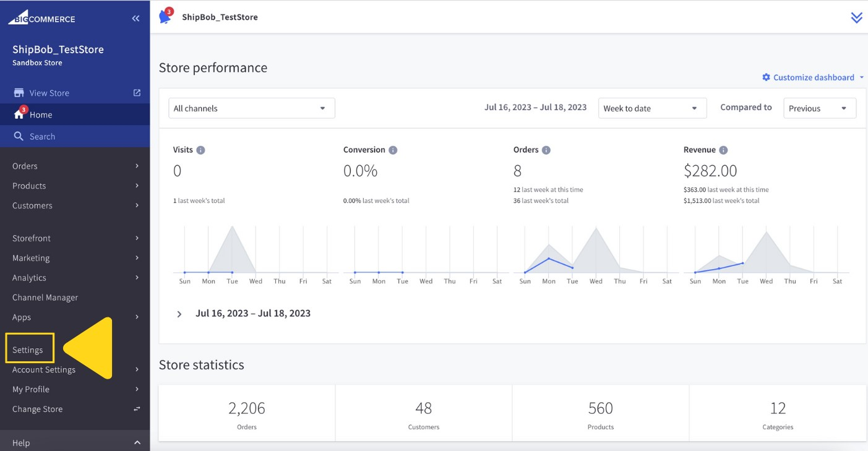Collapse the sidebar using the double-chevron icon

click(135, 18)
